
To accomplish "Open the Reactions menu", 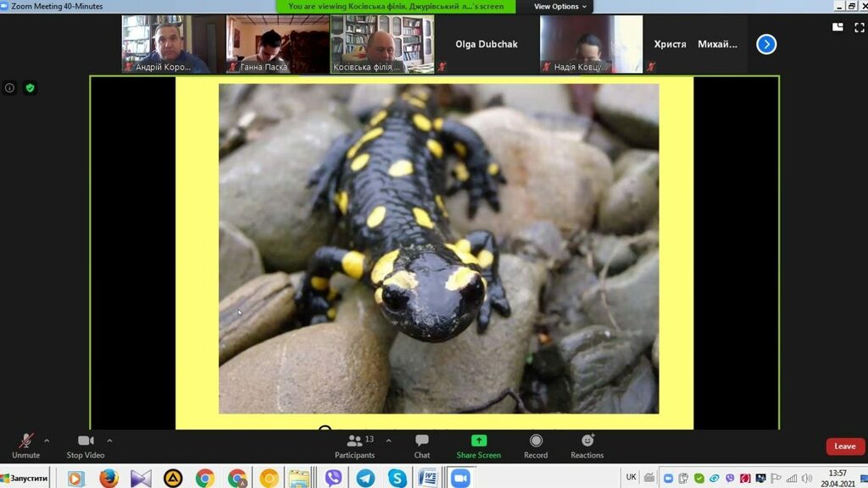I will [x=587, y=446].
